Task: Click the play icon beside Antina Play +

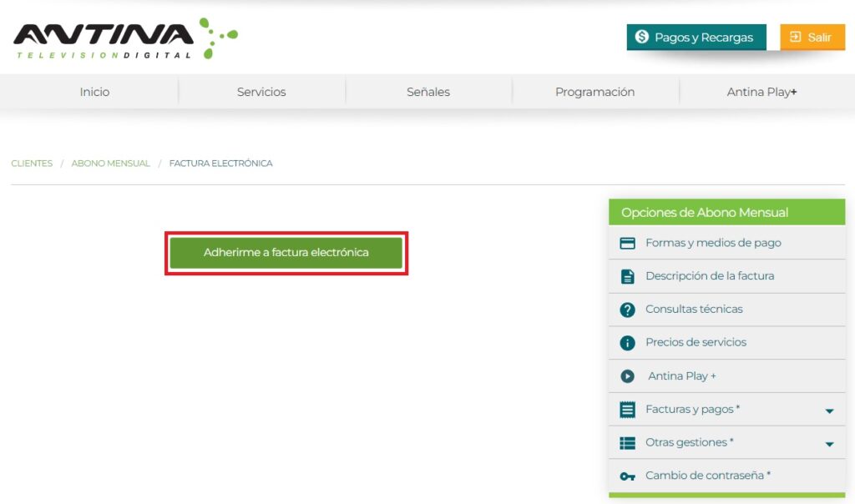Action: coord(628,376)
